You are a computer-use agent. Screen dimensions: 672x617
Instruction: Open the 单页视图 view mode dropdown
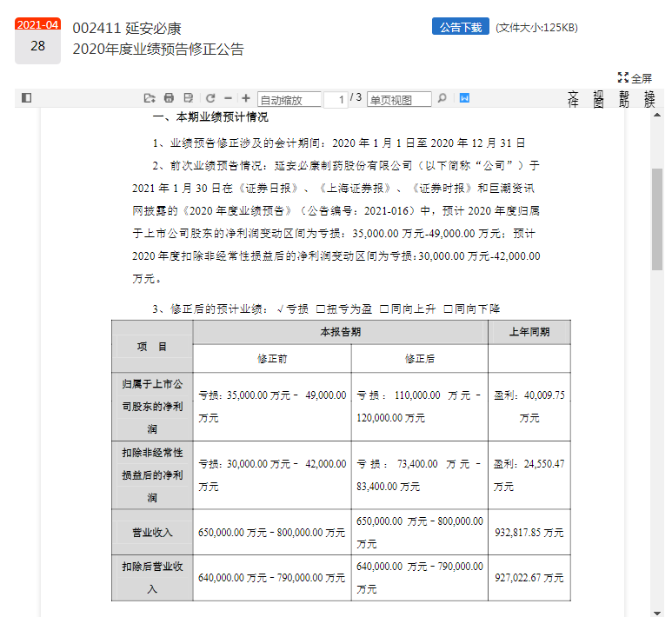[x=399, y=99]
